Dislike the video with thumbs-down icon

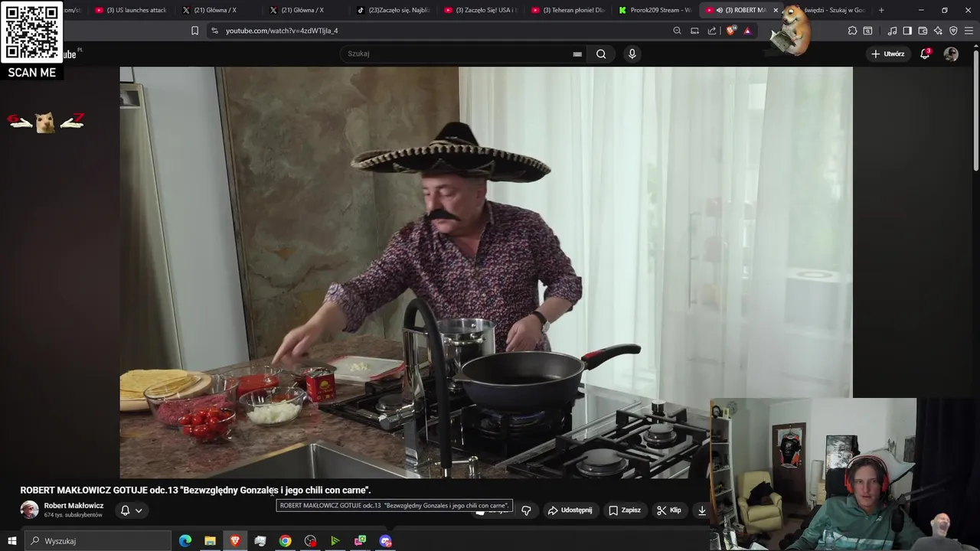click(526, 510)
